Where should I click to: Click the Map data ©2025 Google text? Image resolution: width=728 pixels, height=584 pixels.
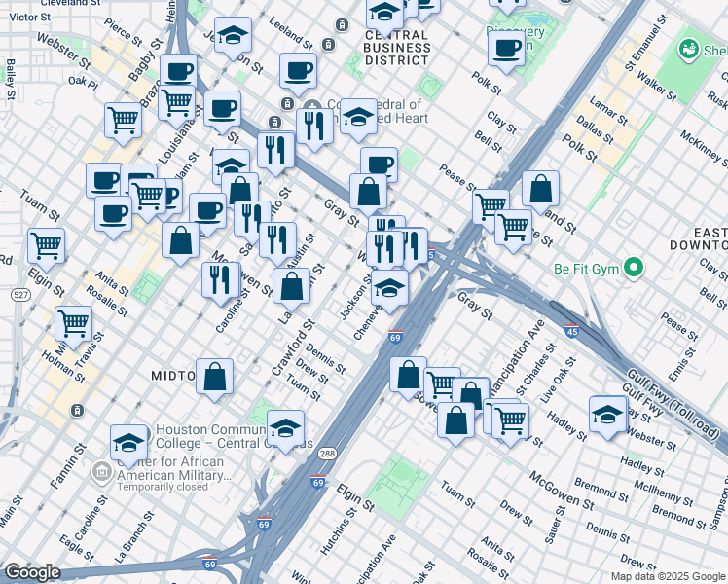point(669,577)
